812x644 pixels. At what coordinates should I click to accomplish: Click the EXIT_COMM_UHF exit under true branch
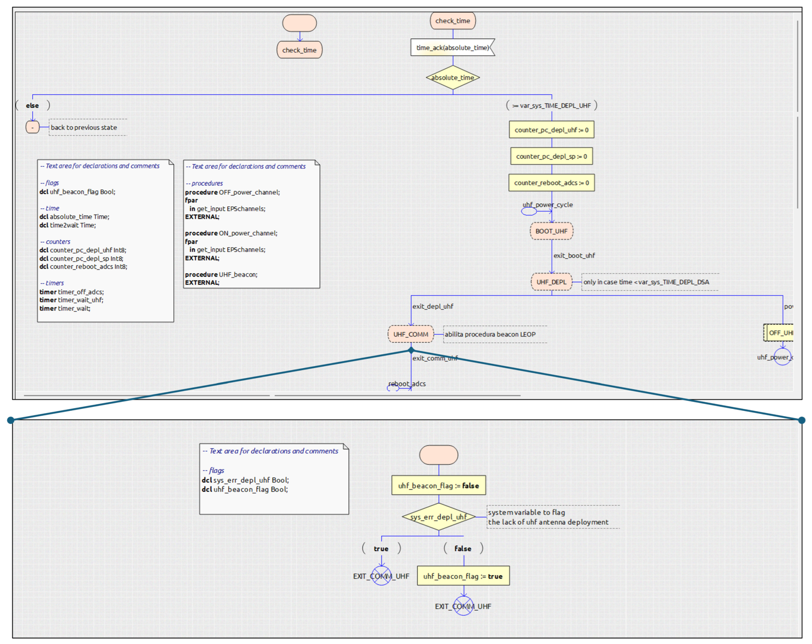pyautogui.click(x=381, y=576)
